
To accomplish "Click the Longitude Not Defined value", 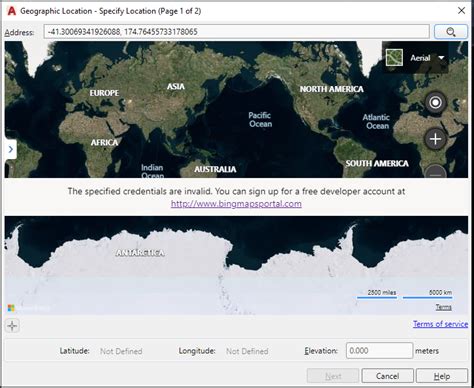I will pyautogui.click(x=247, y=351).
